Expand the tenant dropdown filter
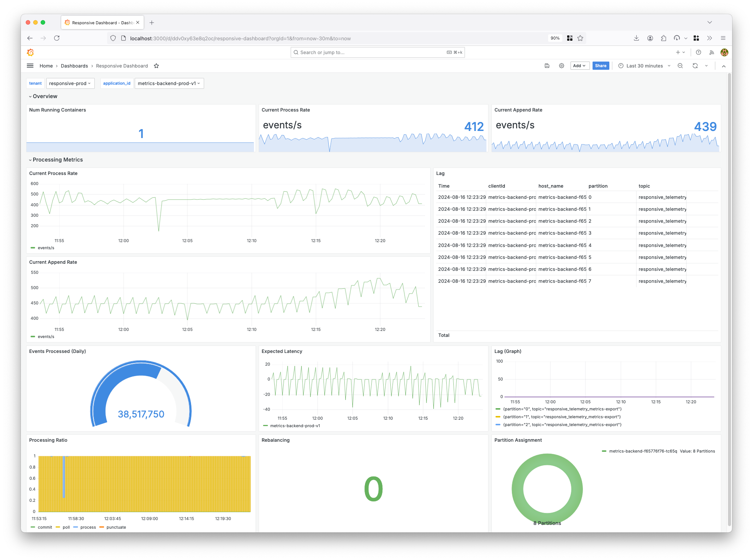Image resolution: width=753 pixels, height=560 pixels. (x=69, y=83)
